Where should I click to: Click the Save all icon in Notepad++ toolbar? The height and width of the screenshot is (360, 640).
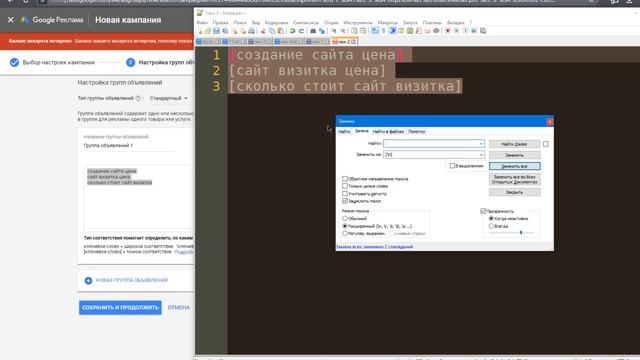225,31
